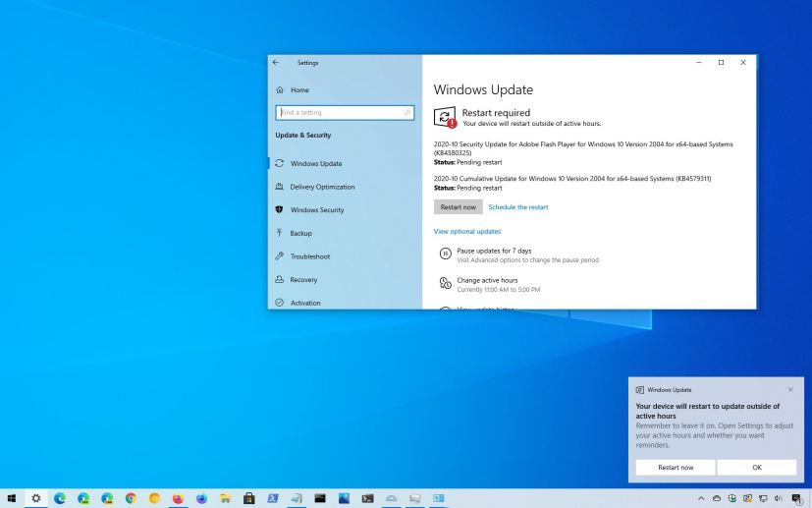Click the Windows Update restart required icon
The width and height of the screenshot is (812, 508).
tap(445, 117)
